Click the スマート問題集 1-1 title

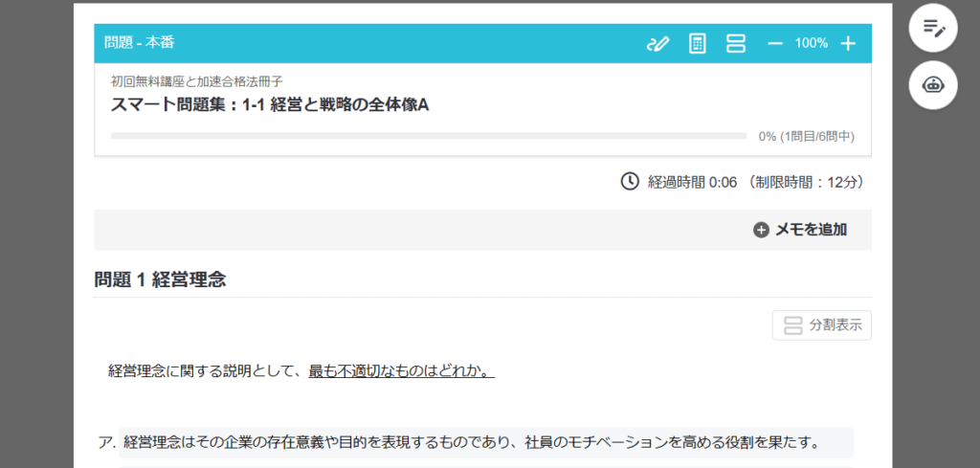(270, 104)
